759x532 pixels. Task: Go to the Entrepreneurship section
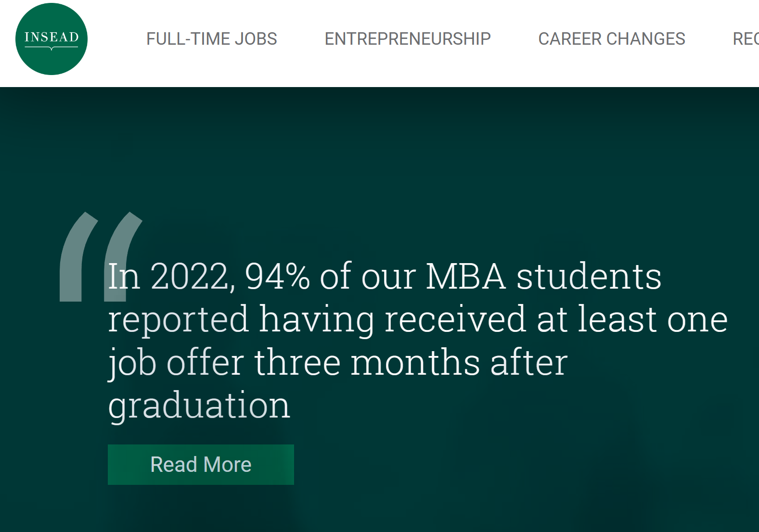(408, 39)
